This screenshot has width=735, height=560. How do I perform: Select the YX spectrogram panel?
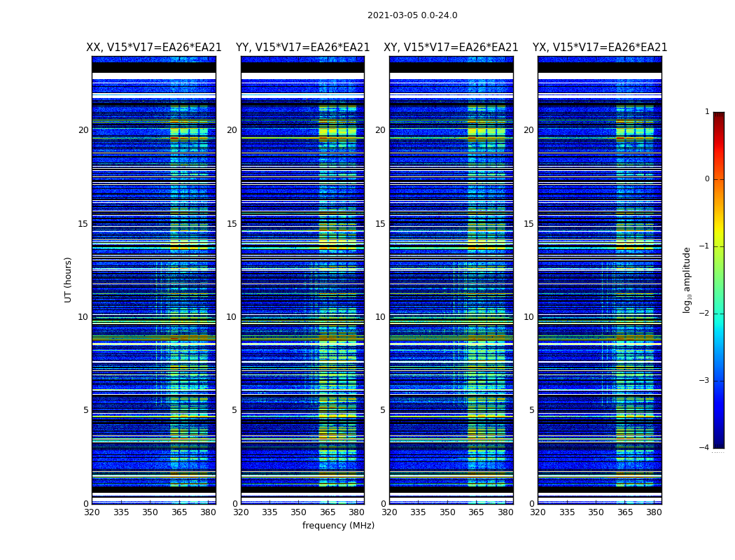point(599,280)
